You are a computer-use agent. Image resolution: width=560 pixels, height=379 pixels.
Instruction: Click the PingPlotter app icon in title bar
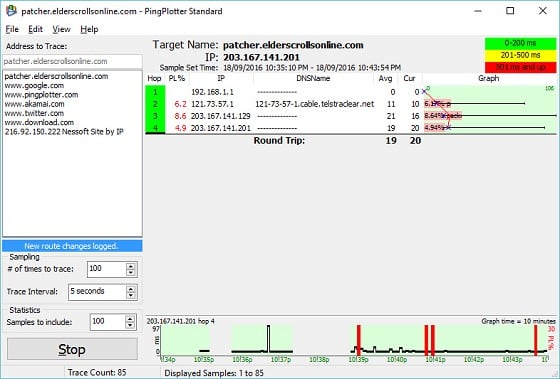[x=11, y=11]
